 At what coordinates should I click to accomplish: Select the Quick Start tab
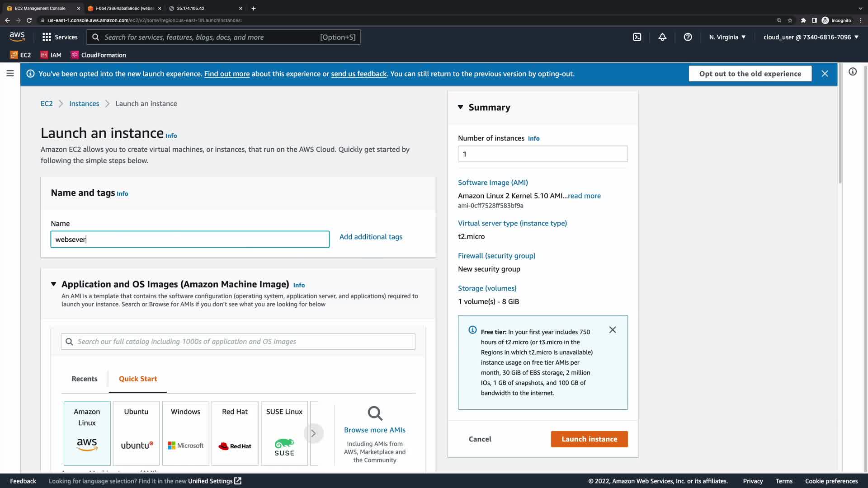[138, 379]
